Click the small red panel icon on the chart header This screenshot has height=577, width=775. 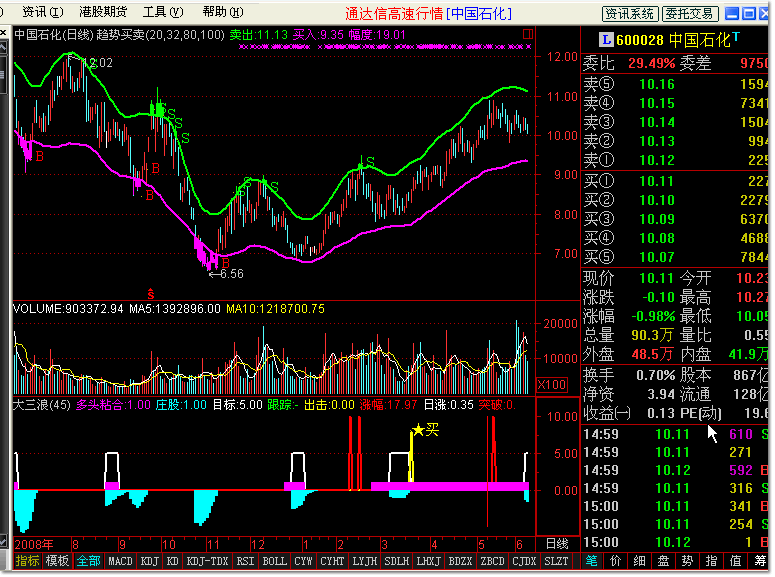[x=527, y=34]
